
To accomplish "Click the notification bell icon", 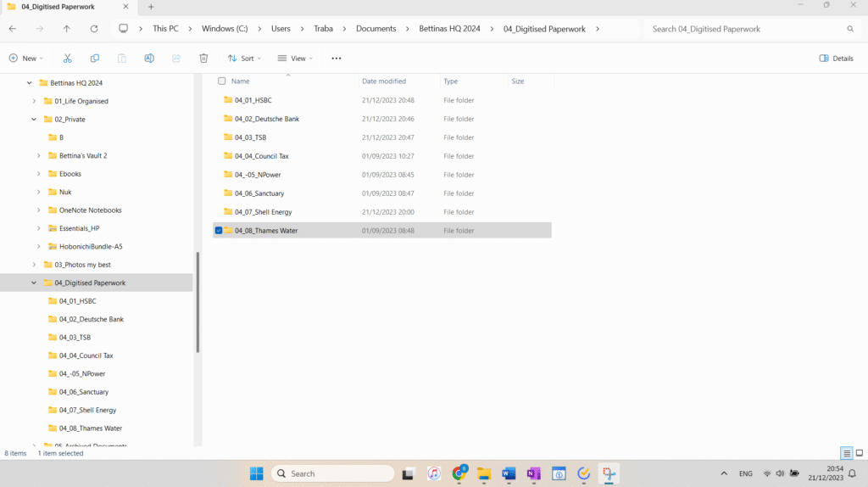I will pyautogui.click(x=853, y=473).
